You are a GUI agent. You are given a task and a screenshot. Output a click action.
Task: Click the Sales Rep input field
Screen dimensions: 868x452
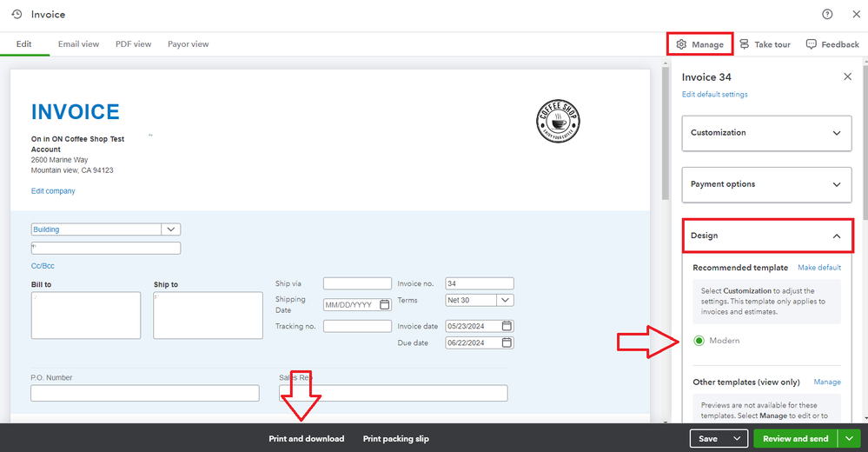[393, 393]
